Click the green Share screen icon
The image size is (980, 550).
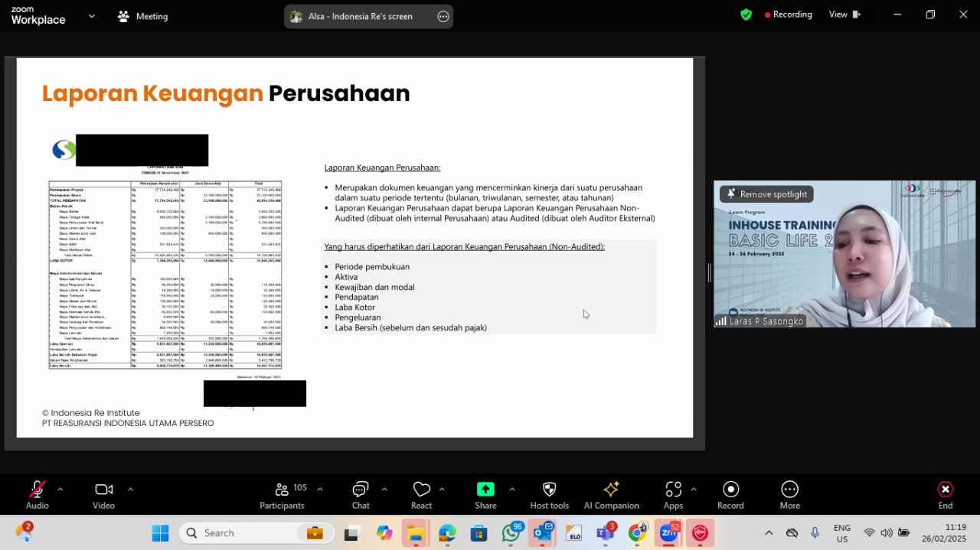pos(485,489)
